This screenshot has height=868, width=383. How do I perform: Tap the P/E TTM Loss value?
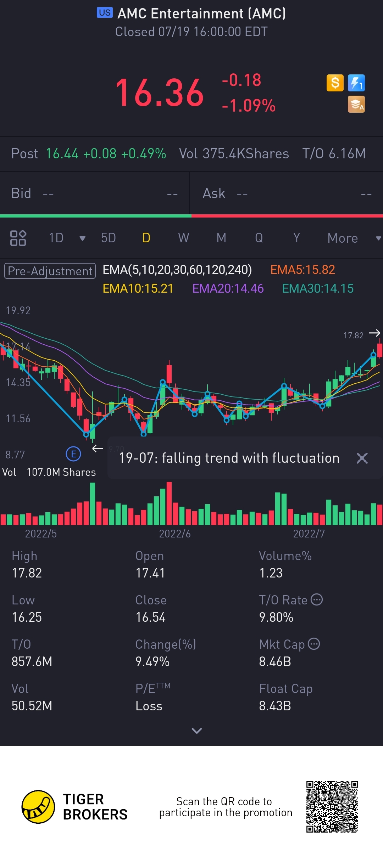click(x=149, y=706)
